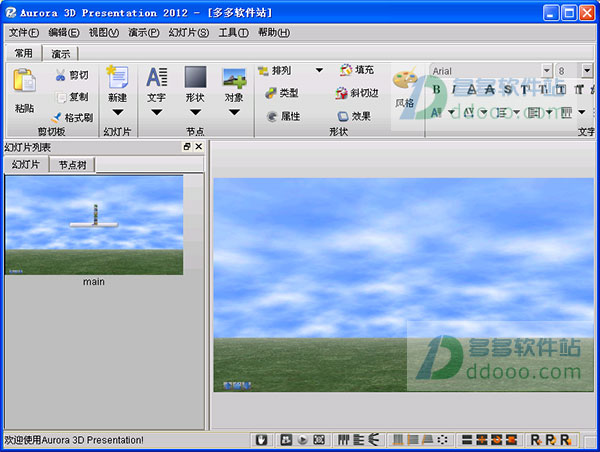Click the hand pan tool in status bar

click(261, 440)
